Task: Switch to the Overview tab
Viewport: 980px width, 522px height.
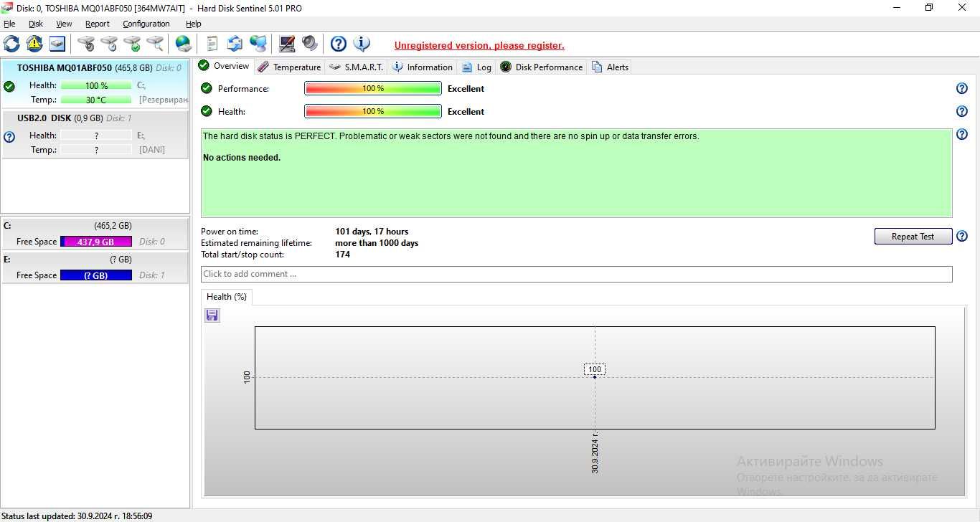Action: [x=224, y=66]
